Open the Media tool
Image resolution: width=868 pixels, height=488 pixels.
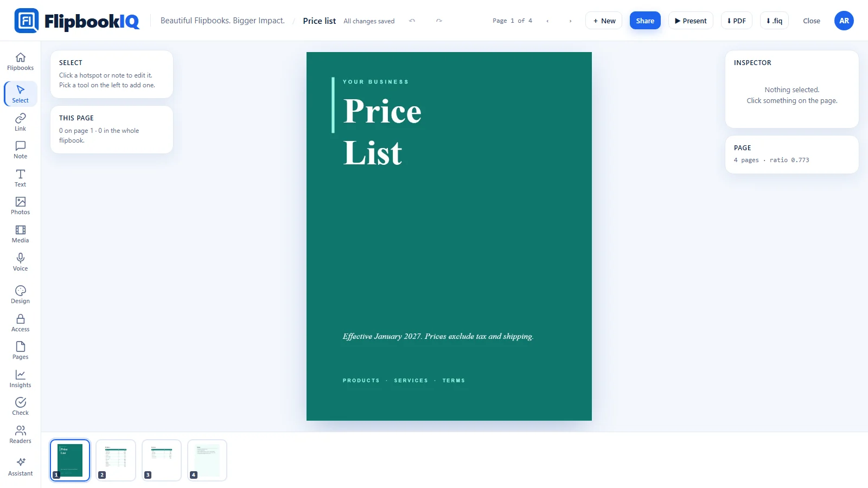click(x=20, y=234)
